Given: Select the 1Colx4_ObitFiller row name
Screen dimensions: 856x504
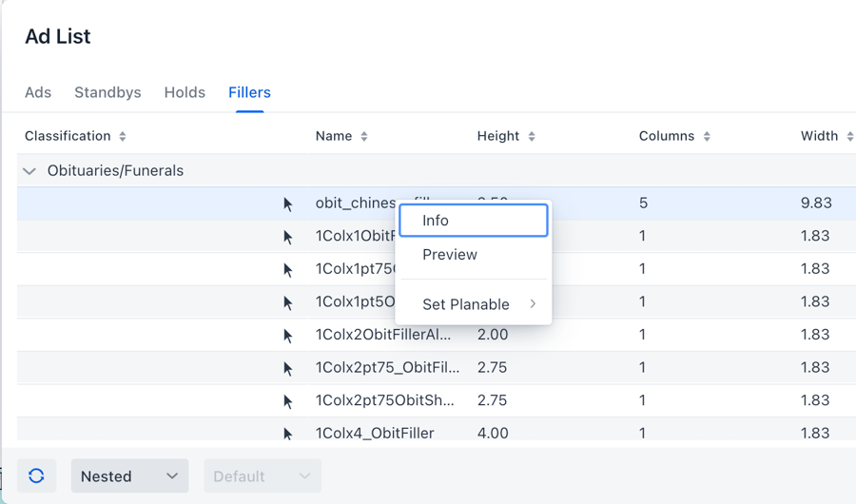Looking at the screenshot, I should [375, 434].
